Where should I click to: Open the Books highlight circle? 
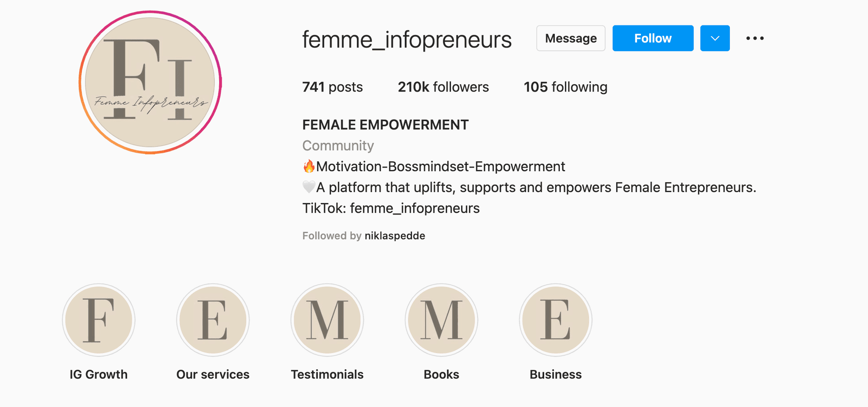pos(441,320)
